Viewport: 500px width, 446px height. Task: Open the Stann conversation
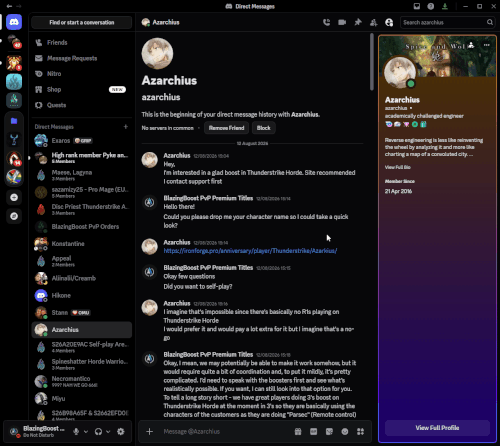pyautogui.click(x=82, y=312)
